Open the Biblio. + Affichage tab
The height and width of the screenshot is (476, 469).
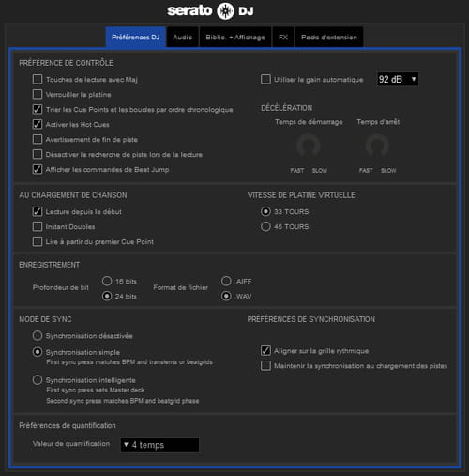point(235,37)
